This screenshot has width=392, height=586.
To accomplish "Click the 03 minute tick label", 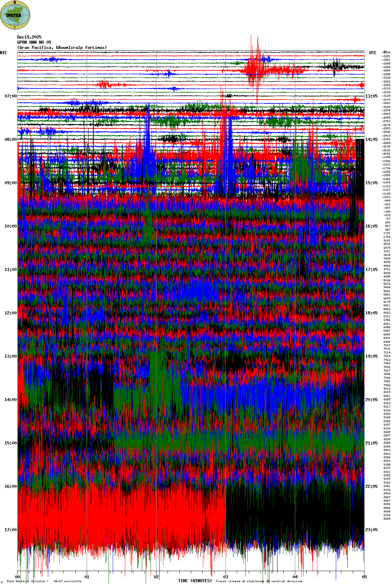I will tap(226, 577).
